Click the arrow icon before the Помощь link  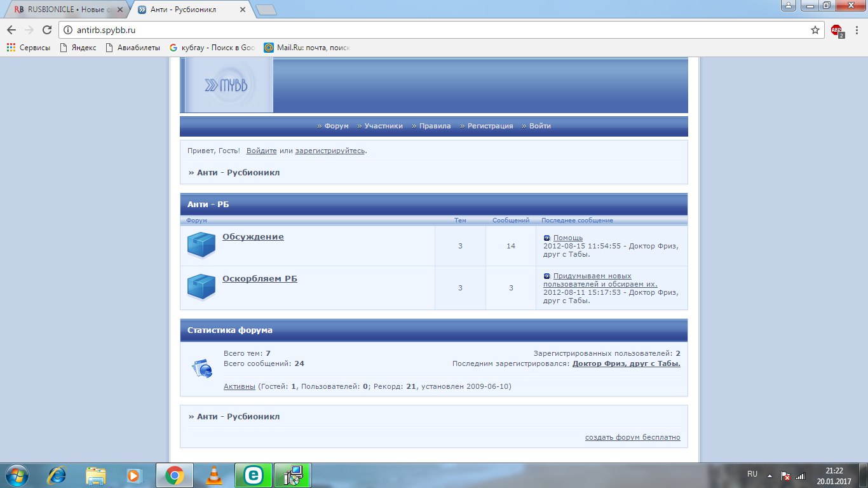coord(547,238)
